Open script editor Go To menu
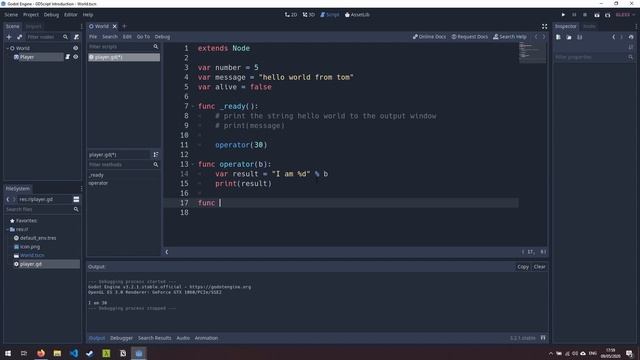The image size is (640, 360). [143, 37]
